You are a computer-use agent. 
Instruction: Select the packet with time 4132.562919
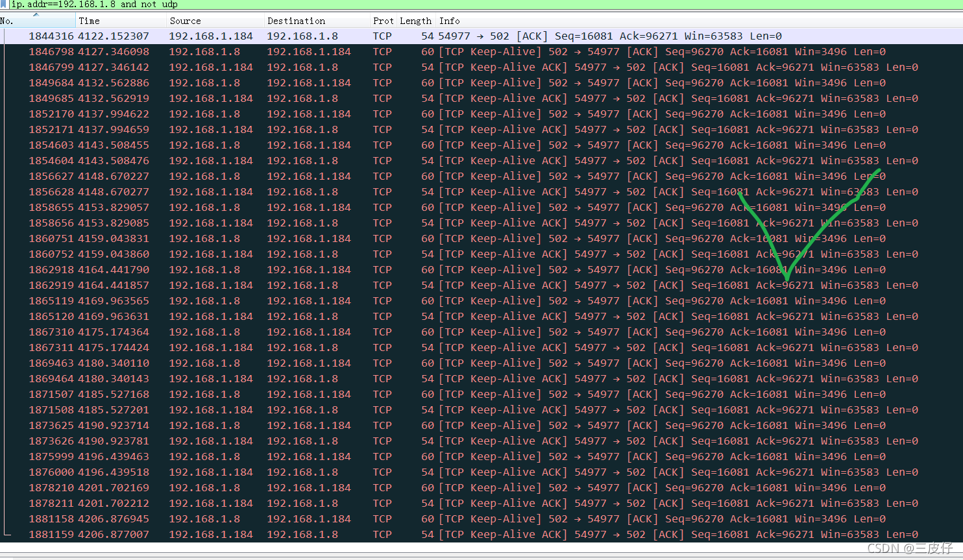(x=481, y=99)
